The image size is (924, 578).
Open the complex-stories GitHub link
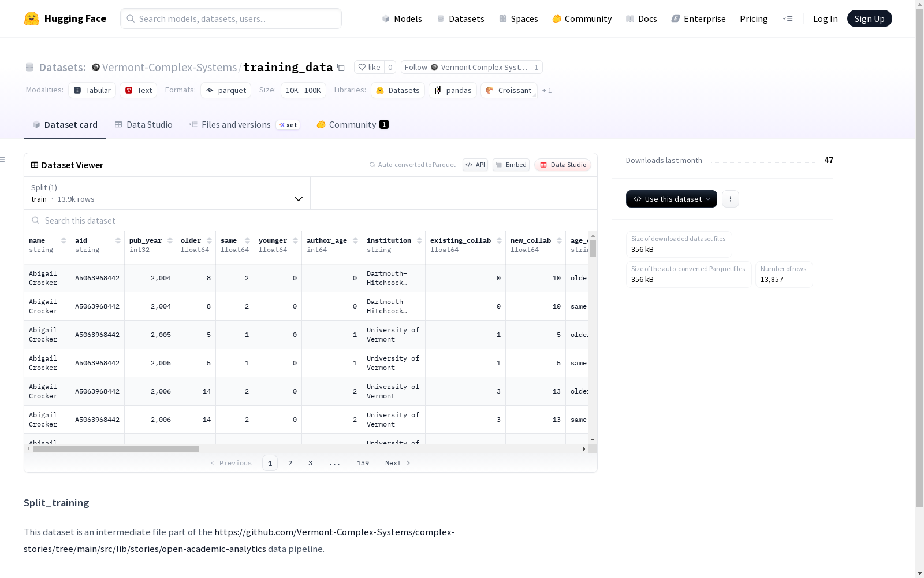[x=239, y=540]
